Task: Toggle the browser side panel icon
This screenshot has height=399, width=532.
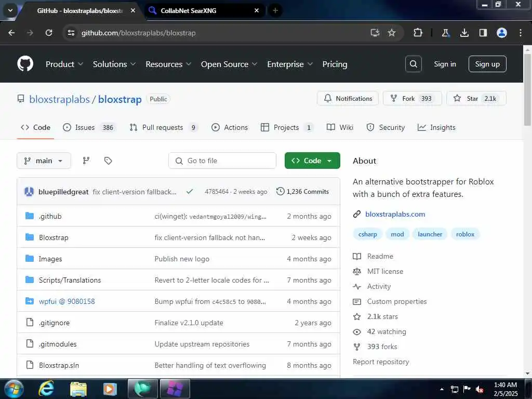Action: coord(483,33)
